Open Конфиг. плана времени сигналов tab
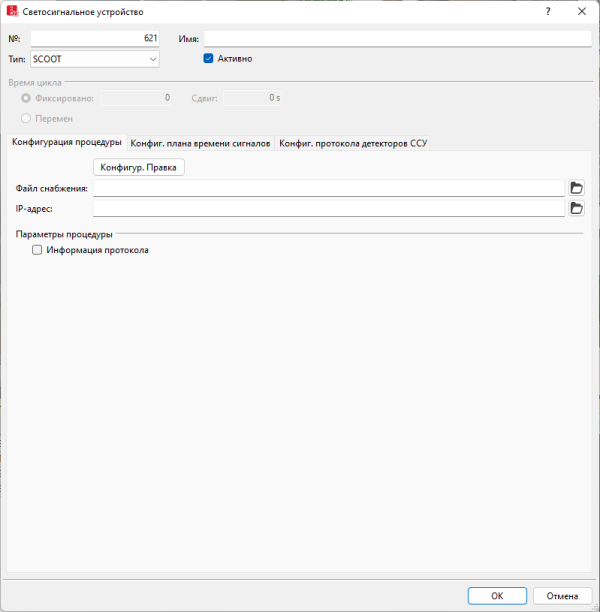Screen dimensions: 600x612 coord(200,143)
